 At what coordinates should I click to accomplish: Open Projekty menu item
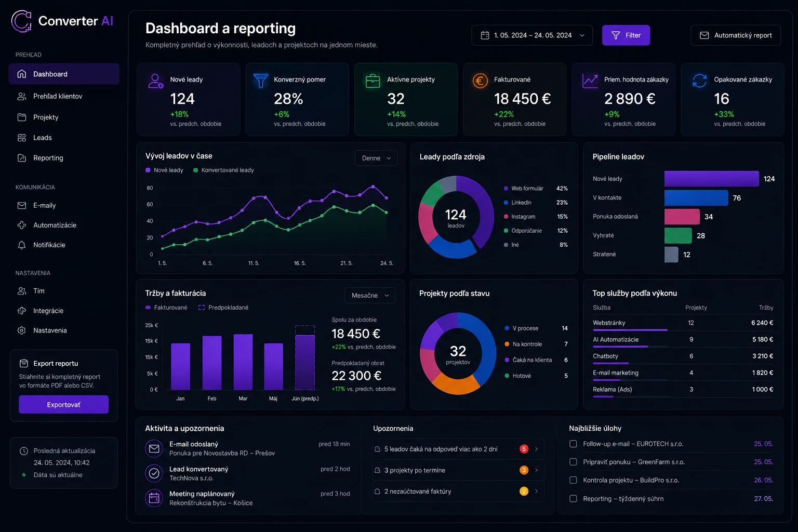coord(64,117)
